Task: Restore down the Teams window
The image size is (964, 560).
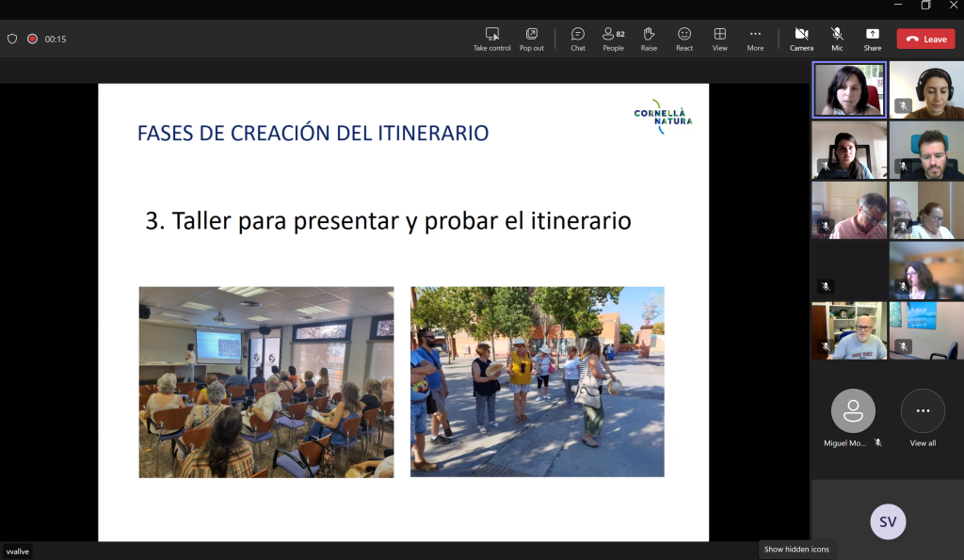Action: pos(925,6)
